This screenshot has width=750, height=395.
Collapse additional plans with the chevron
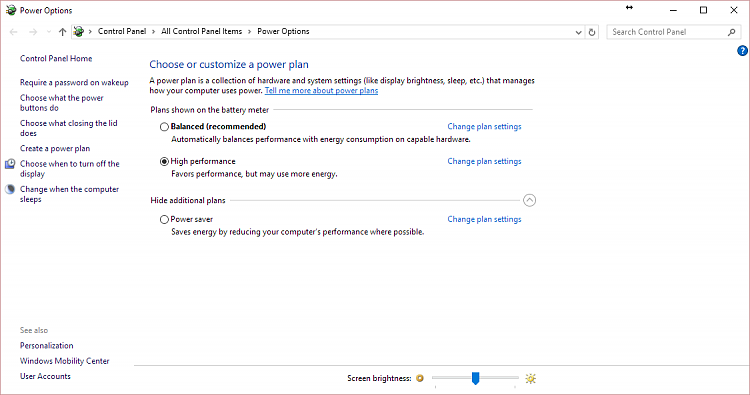tap(529, 200)
